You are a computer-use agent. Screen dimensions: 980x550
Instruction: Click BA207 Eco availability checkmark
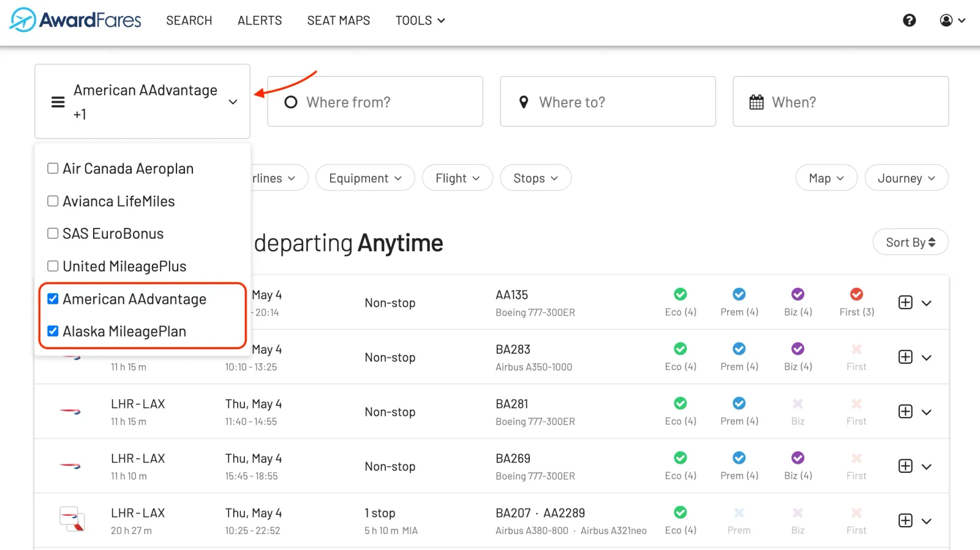(680, 512)
